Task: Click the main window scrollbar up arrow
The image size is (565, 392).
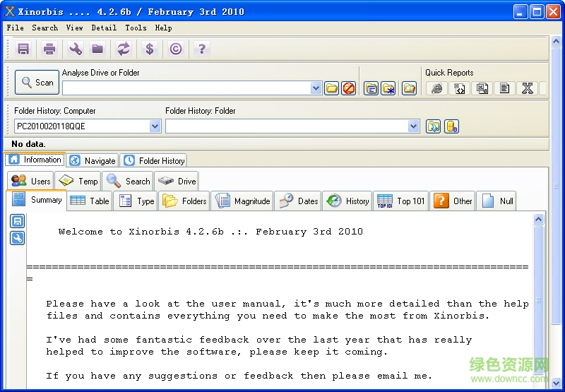Action: (x=556, y=42)
